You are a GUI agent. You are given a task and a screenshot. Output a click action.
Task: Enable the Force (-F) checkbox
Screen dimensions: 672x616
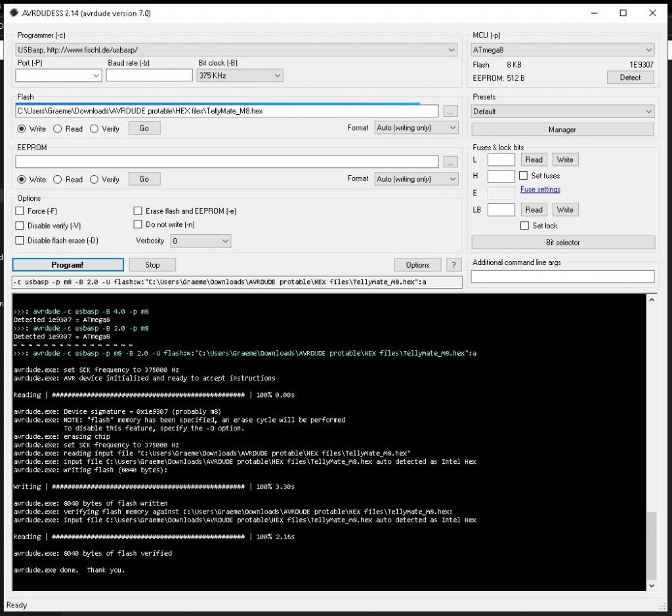[20, 211]
